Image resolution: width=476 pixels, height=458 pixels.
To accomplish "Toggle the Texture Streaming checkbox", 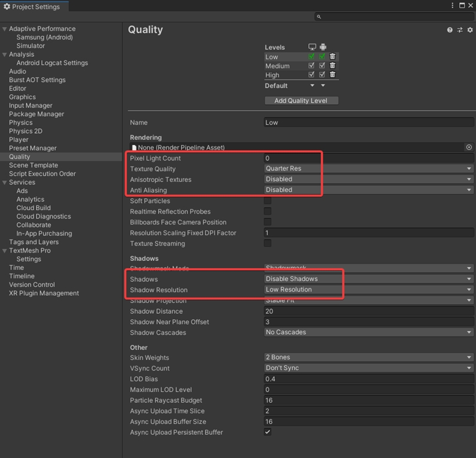I will [x=268, y=243].
